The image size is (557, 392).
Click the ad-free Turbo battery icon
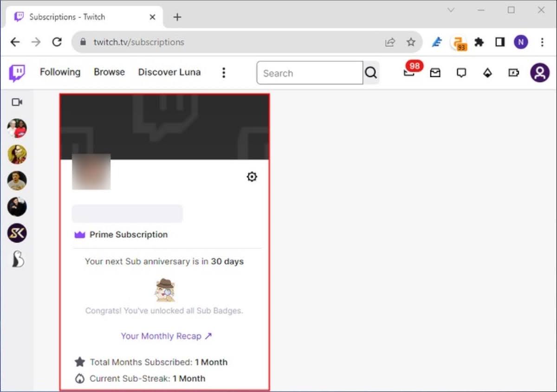click(513, 73)
